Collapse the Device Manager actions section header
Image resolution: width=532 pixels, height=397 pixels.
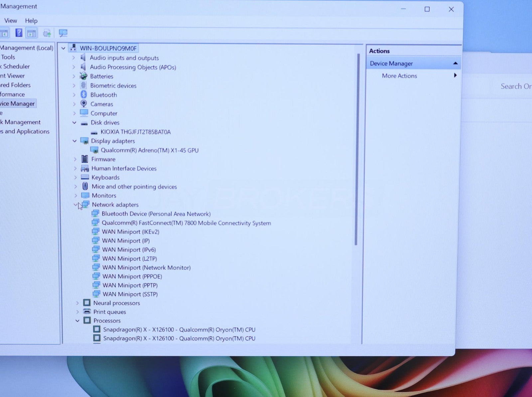point(455,63)
